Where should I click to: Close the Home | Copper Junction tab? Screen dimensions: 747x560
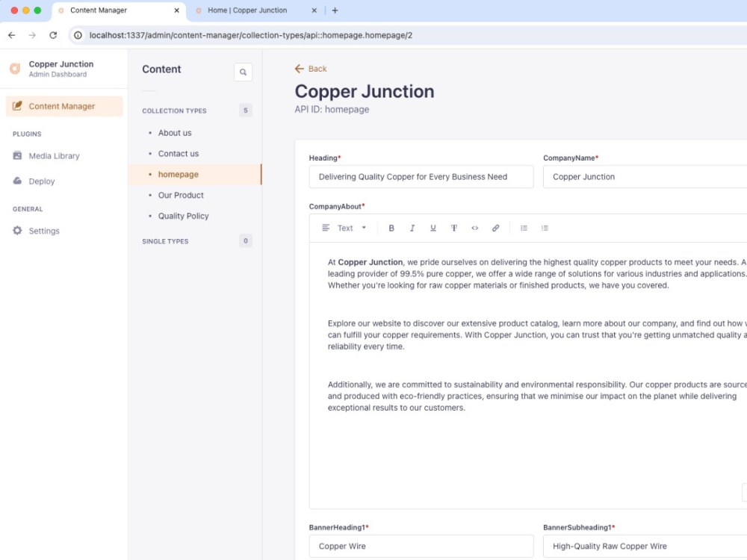pos(314,10)
